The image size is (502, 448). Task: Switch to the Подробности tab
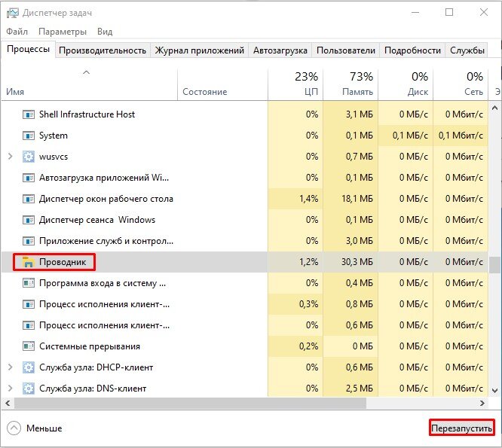point(412,50)
